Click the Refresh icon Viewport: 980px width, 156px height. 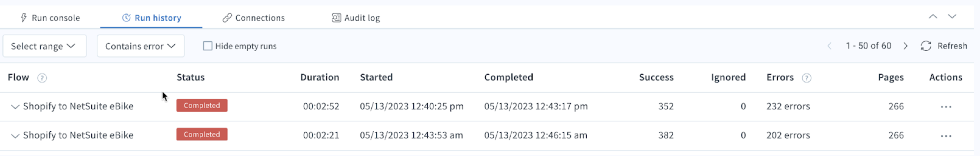926,46
